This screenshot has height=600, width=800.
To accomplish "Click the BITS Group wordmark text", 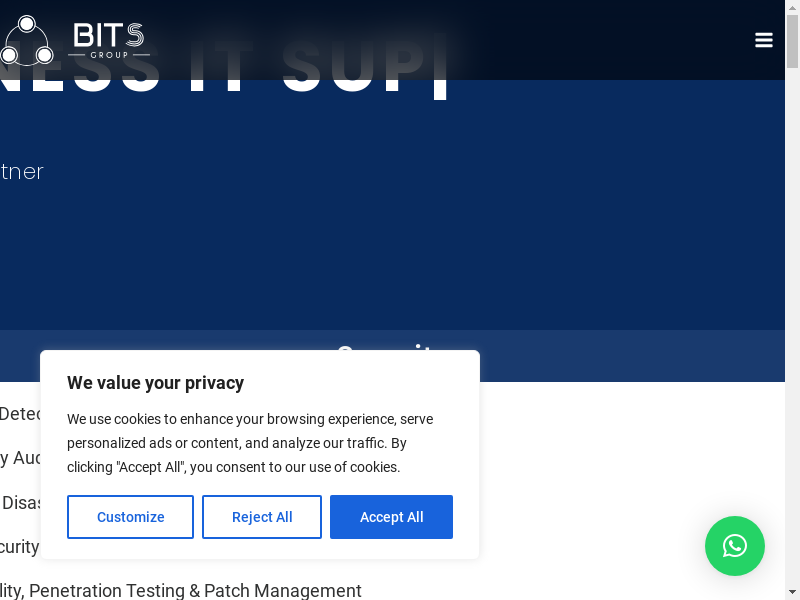I will (109, 40).
